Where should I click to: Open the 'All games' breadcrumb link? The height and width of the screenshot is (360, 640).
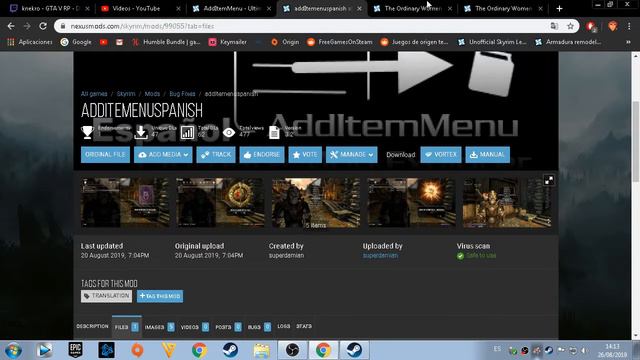[94, 94]
